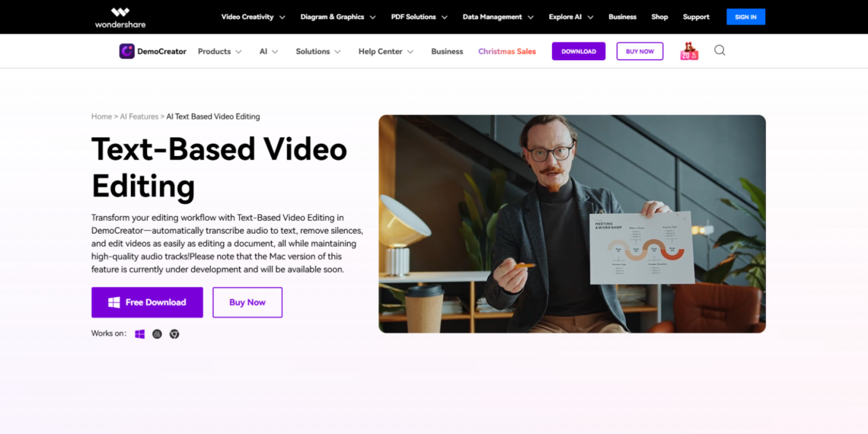Viewport: 868px width, 434px height.
Task: Click the Chrome icon under Works on
Action: [x=174, y=334]
